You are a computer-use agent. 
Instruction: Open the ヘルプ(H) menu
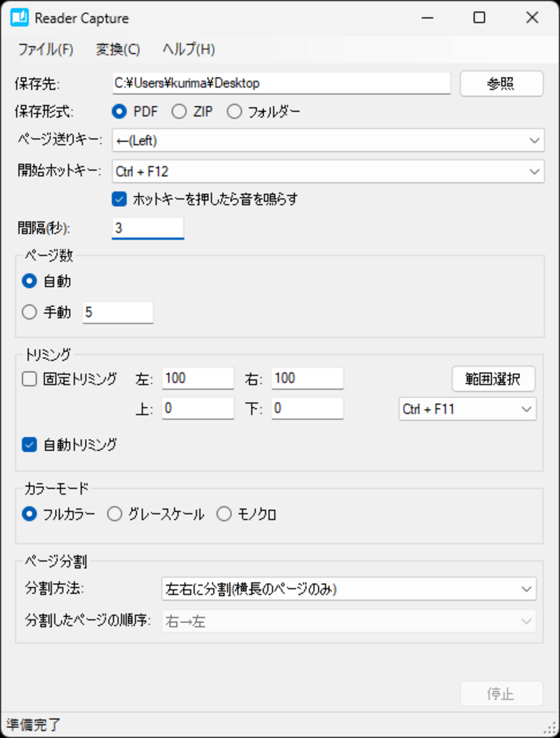pos(189,49)
